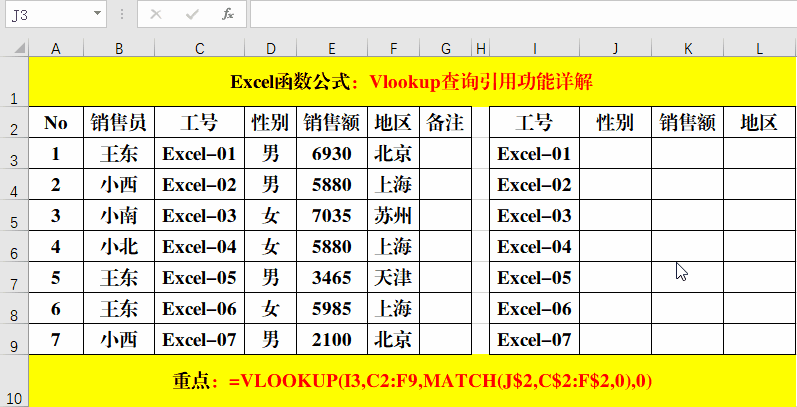Select column K header
The height and width of the screenshot is (407, 797).
pos(688,49)
